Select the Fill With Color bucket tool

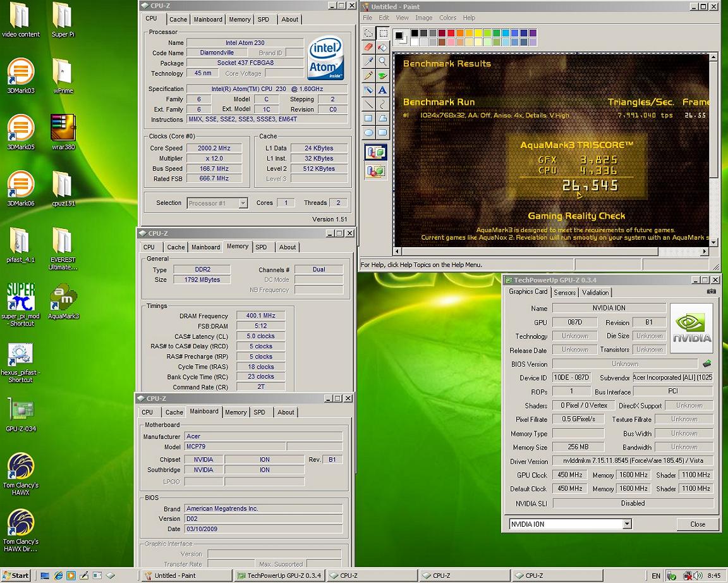pos(382,47)
